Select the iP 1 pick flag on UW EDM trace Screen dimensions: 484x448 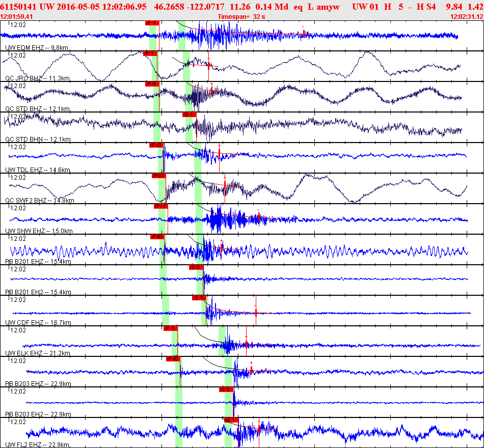click(x=152, y=23)
